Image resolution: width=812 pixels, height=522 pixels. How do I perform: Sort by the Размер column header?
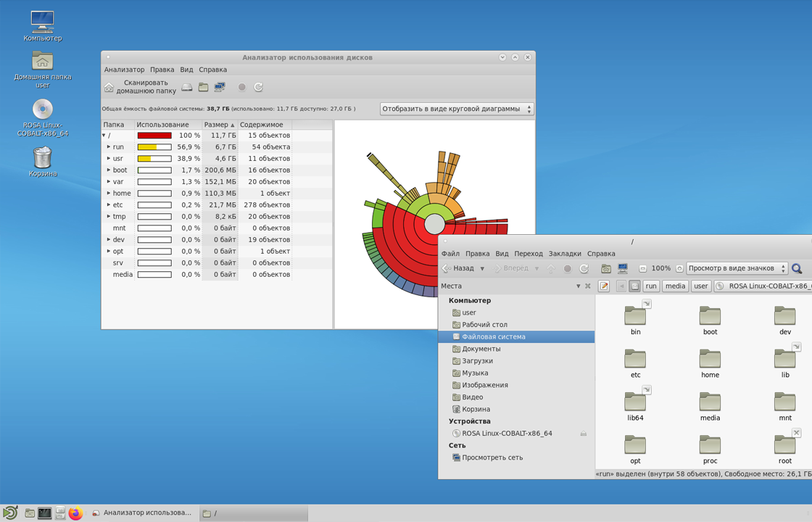coord(220,125)
